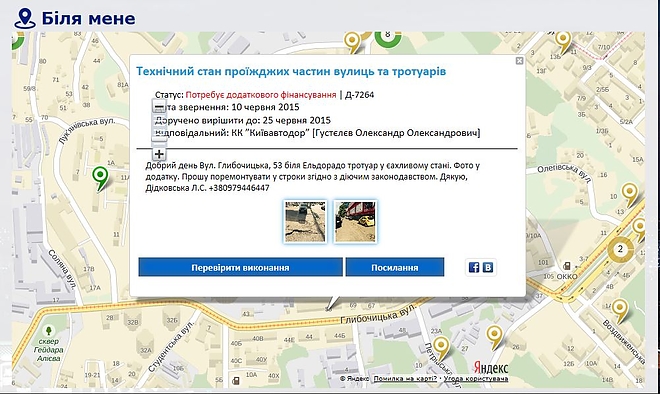Click the Соляна вул. street label
The image size is (660, 394).
[62, 269]
